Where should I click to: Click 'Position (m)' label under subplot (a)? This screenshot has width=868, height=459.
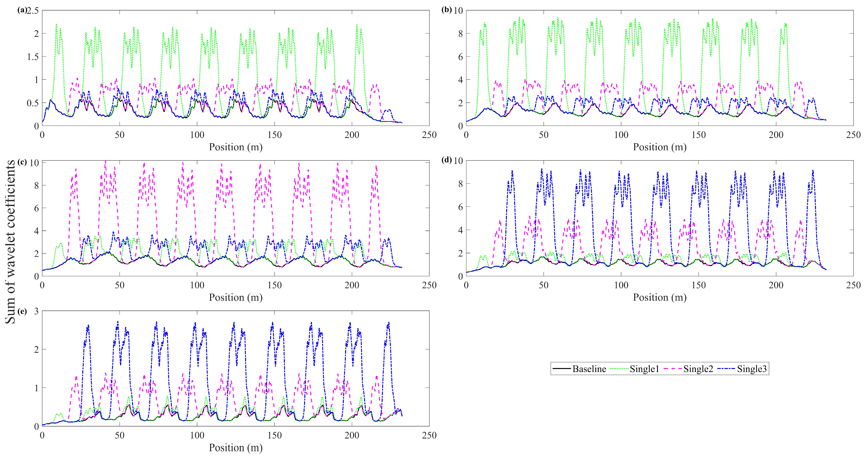click(236, 147)
